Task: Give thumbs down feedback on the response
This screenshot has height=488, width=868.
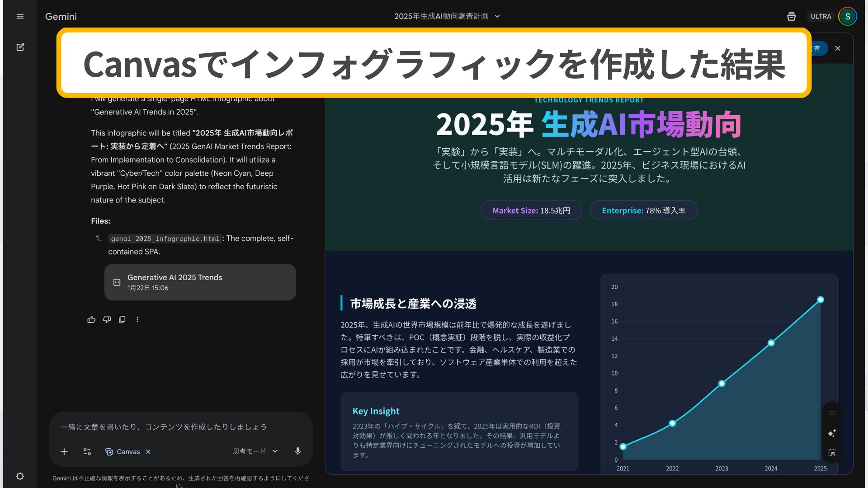Action: (107, 319)
